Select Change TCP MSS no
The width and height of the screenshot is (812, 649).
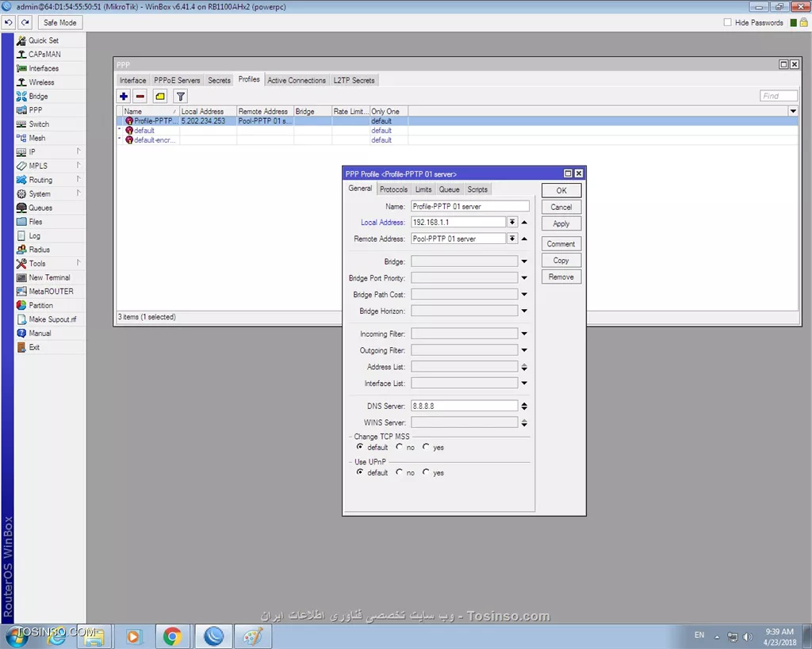(x=399, y=447)
